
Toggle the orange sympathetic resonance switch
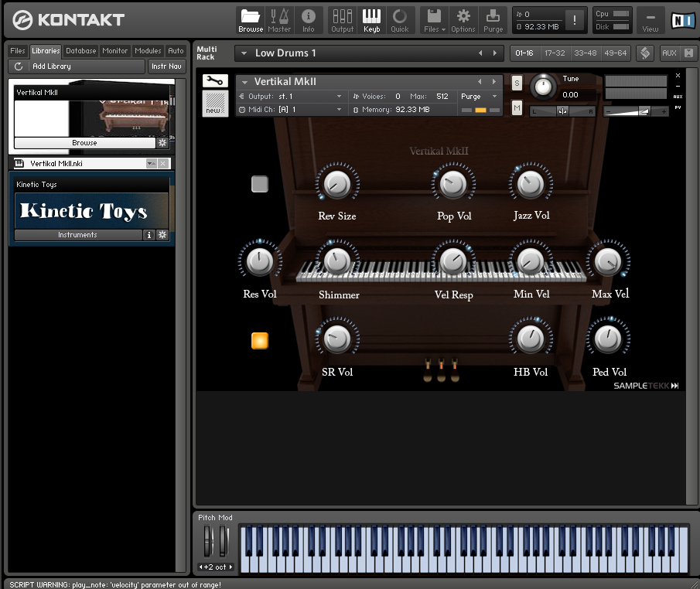point(260,340)
